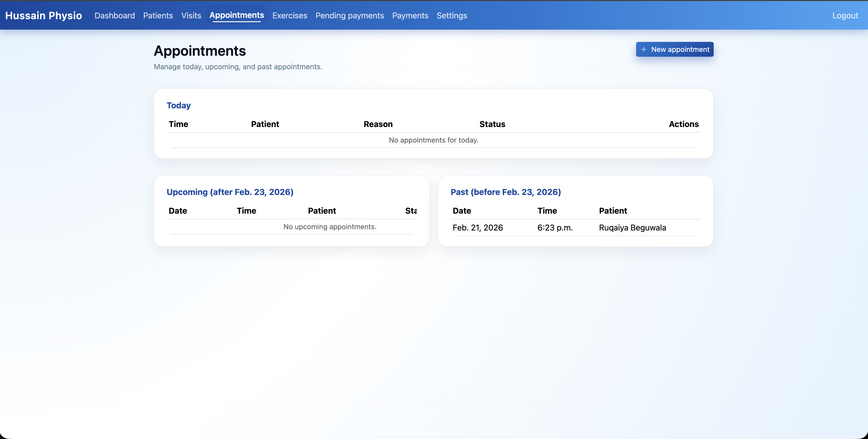Click the Actions column header
The width and height of the screenshot is (868, 439).
(684, 124)
